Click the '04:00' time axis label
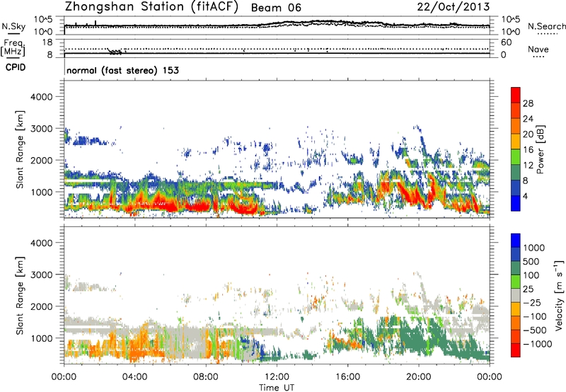 click(134, 377)
